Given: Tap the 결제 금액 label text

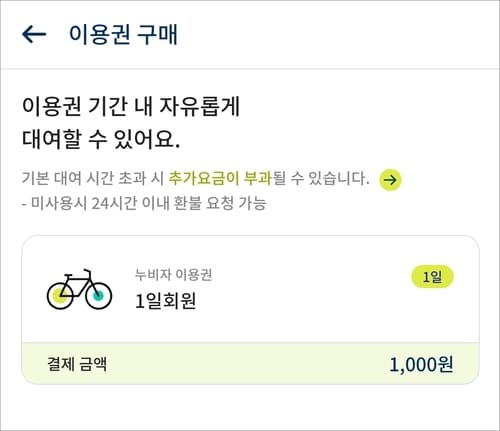Looking at the screenshot, I should (x=77, y=364).
